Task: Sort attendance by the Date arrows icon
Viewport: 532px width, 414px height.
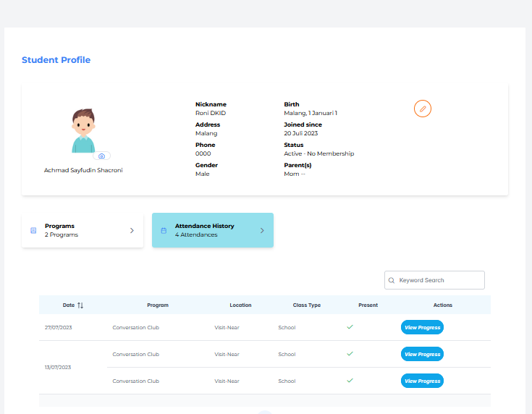Action: pos(80,305)
